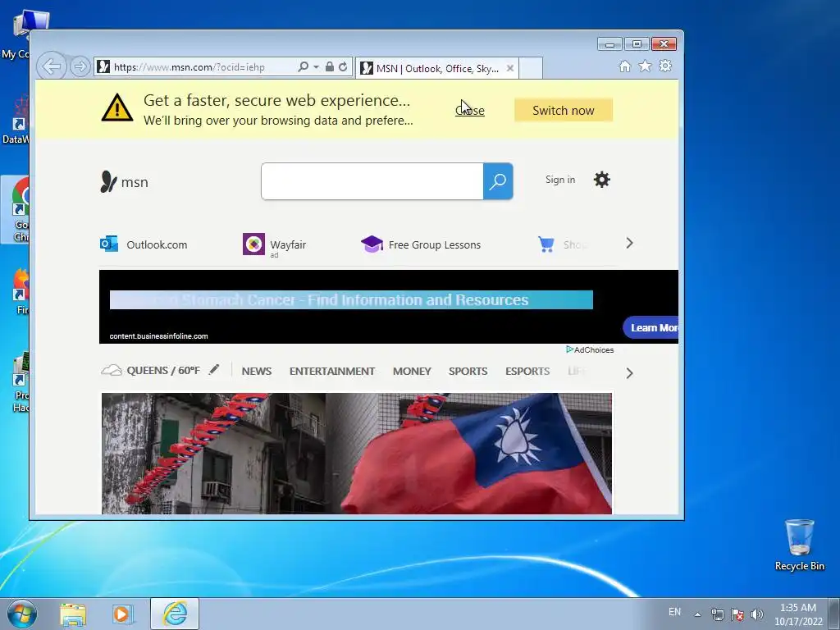Screen dimensions: 840x630
Task: Open the Windows Start menu
Action: click(21, 614)
